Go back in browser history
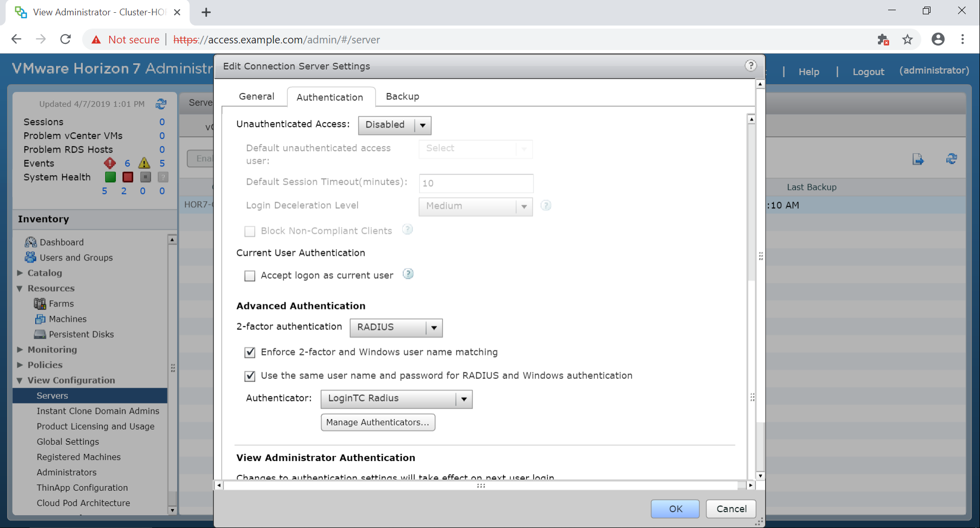980x528 pixels. (x=16, y=39)
